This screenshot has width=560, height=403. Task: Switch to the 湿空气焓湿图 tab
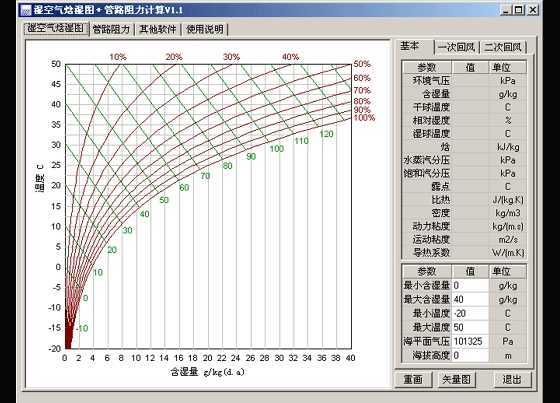tap(56, 28)
